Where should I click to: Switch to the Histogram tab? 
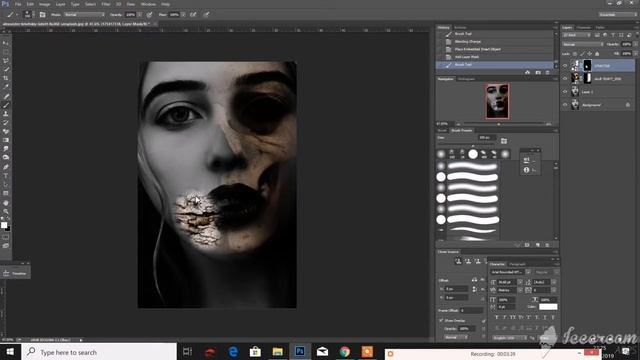pos(466,79)
